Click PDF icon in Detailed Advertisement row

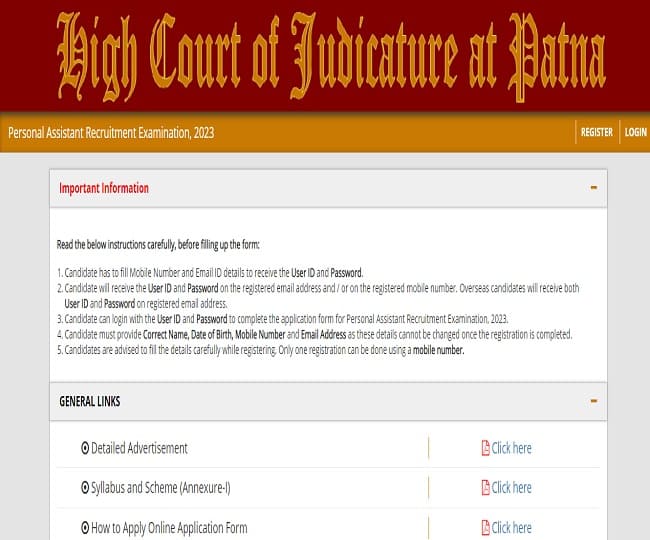click(486, 448)
